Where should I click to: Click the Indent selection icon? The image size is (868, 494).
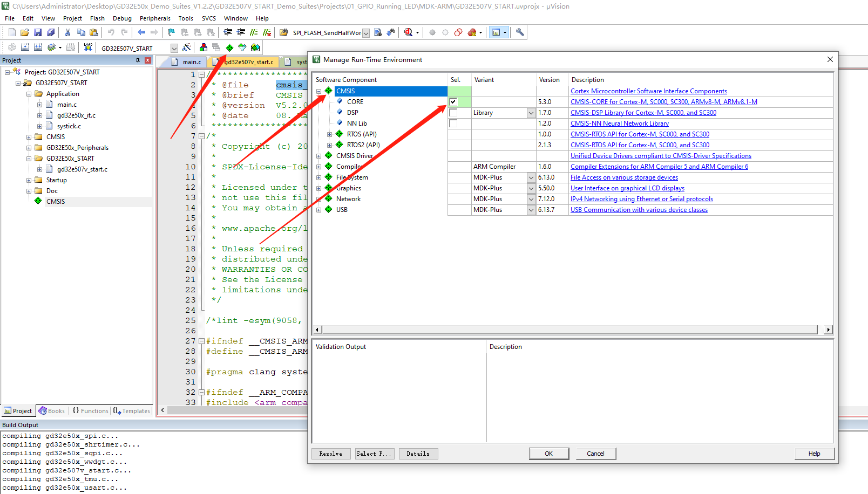tap(228, 32)
